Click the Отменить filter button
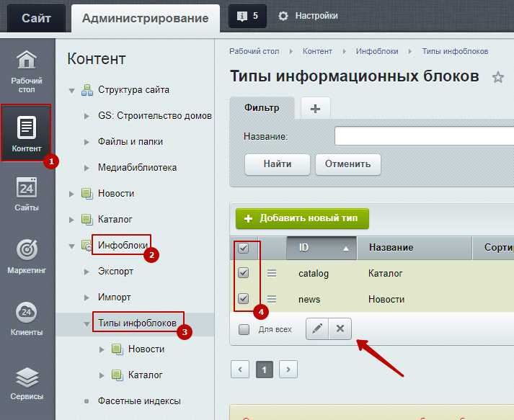This screenshot has width=514, height=420. click(348, 164)
